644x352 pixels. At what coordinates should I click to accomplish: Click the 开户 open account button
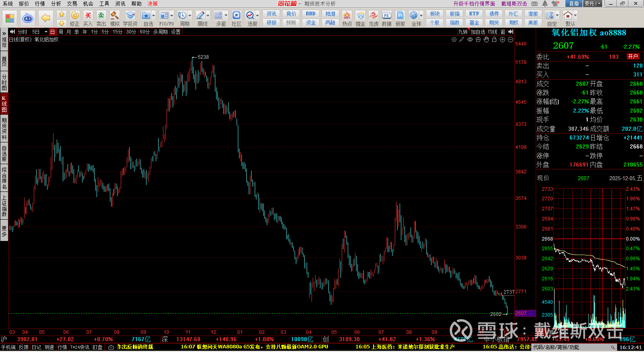pyautogui.click(x=633, y=57)
